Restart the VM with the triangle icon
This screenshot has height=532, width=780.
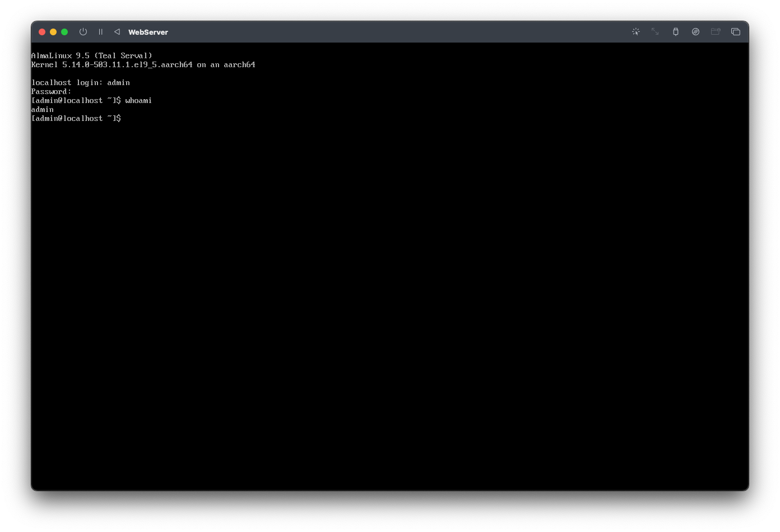[117, 32]
